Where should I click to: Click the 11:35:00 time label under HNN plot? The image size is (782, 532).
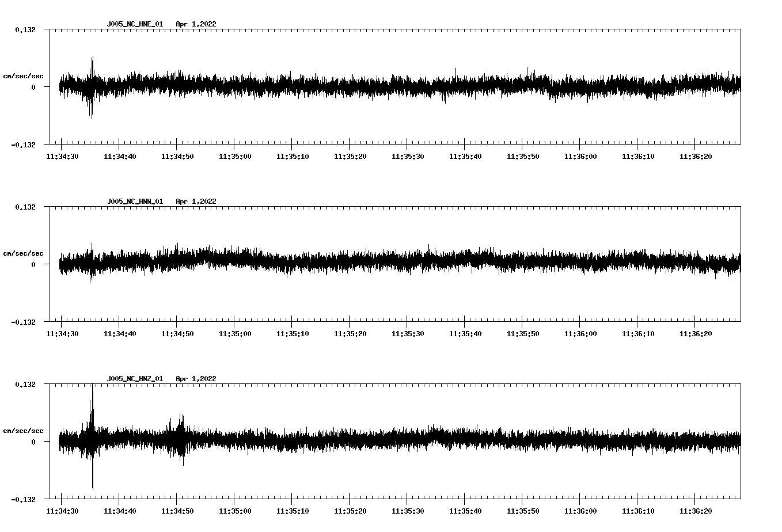(235, 334)
